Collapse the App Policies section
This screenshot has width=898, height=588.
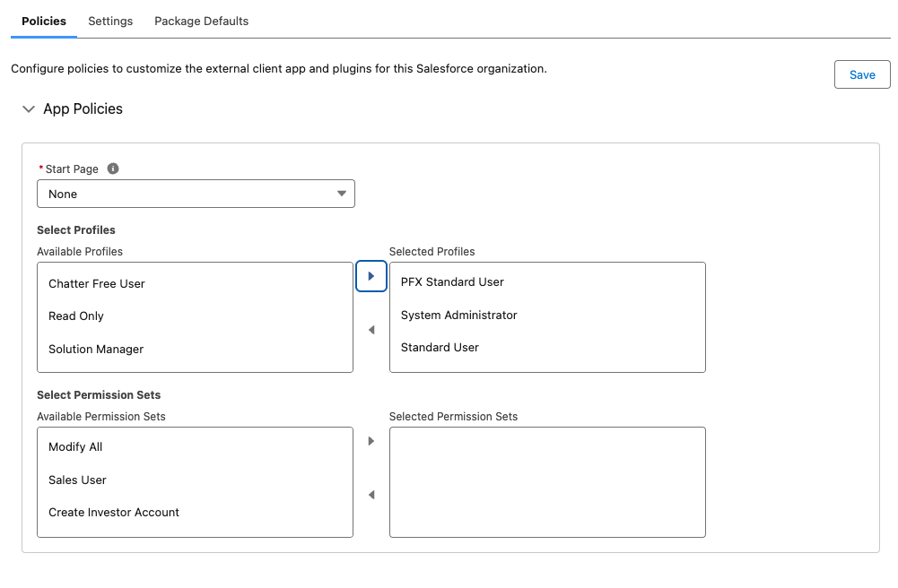click(x=29, y=109)
